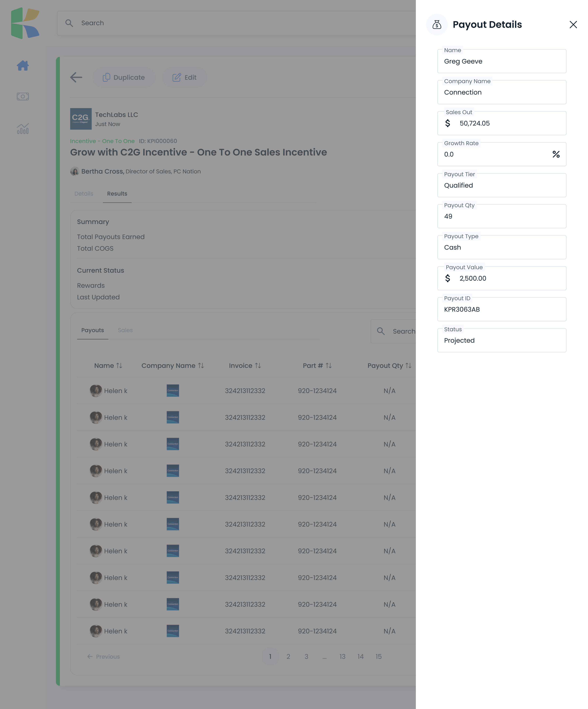
Task: Click the Name field Greg Geeve
Action: pos(502,61)
